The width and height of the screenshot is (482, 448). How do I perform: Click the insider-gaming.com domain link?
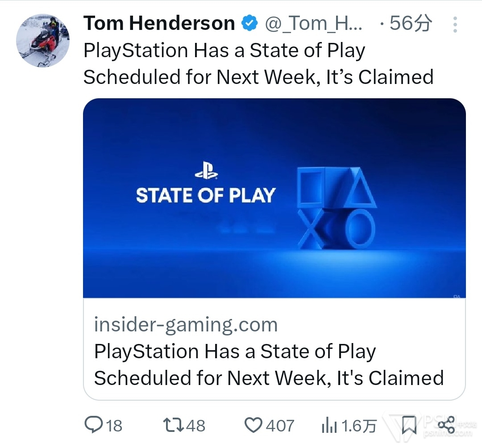click(x=186, y=324)
